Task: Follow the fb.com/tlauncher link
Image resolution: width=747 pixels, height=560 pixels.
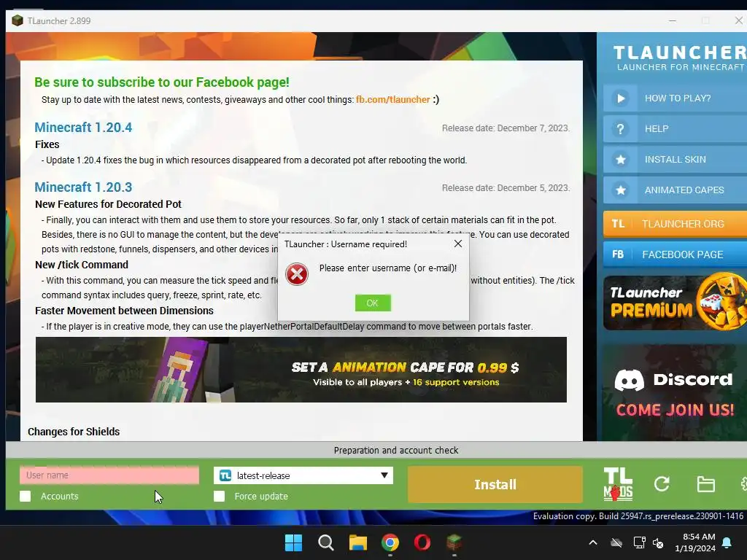Action: (x=392, y=99)
